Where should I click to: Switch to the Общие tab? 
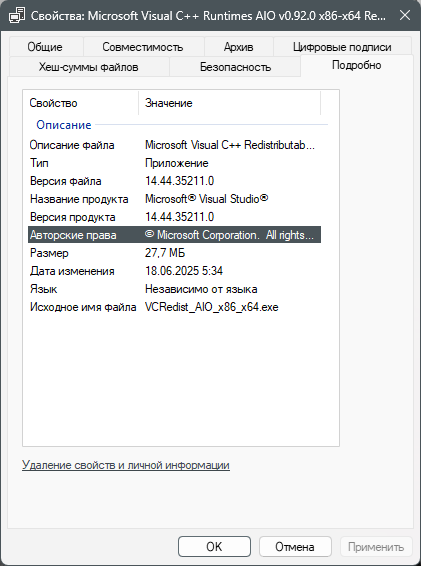[x=45, y=47]
